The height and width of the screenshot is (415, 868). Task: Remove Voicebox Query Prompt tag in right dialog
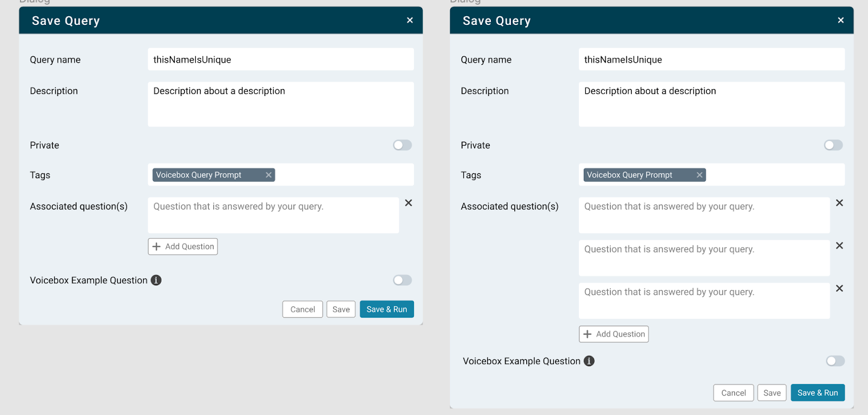[699, 175]
